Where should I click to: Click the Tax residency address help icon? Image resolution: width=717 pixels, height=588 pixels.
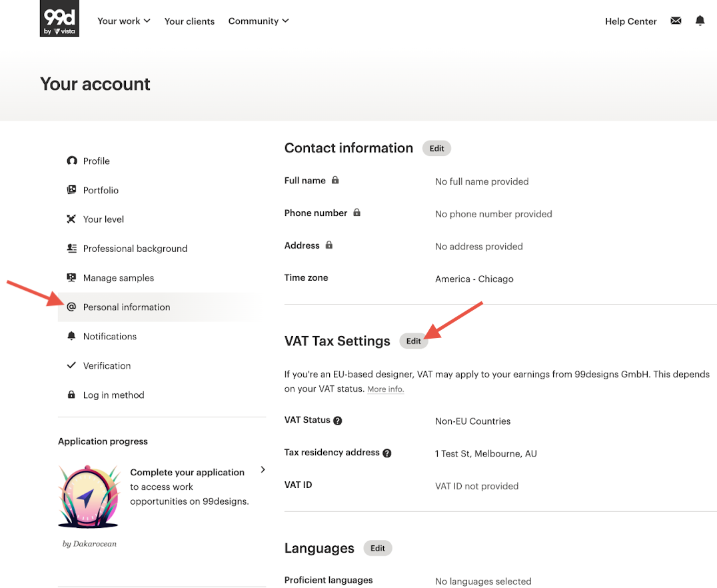click(387, 453)
